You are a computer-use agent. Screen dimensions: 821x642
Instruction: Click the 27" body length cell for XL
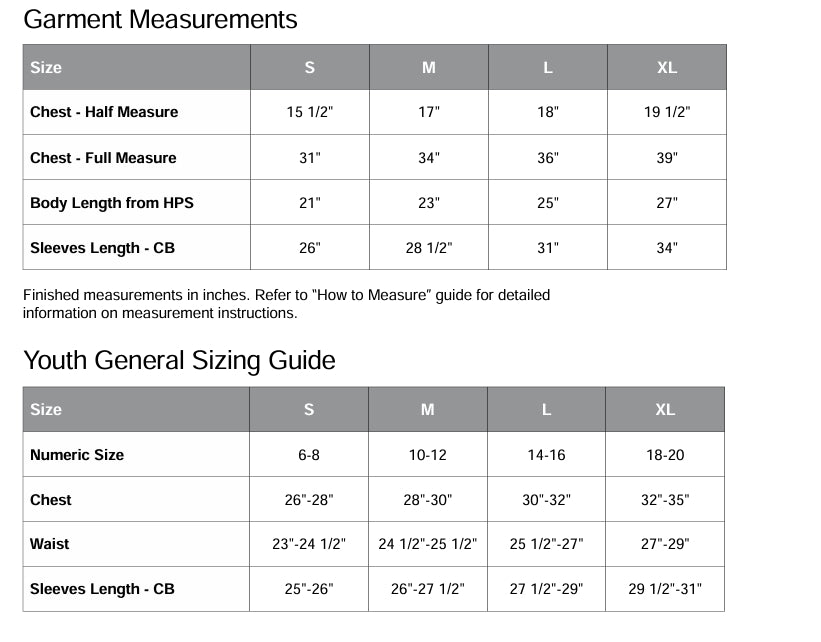[x=667, y=203]
